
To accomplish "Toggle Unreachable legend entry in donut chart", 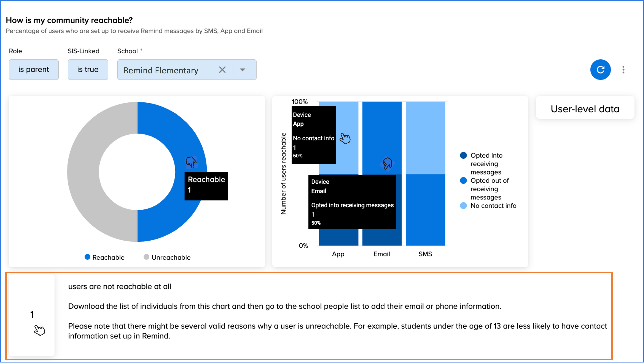I will click(167, 257).
